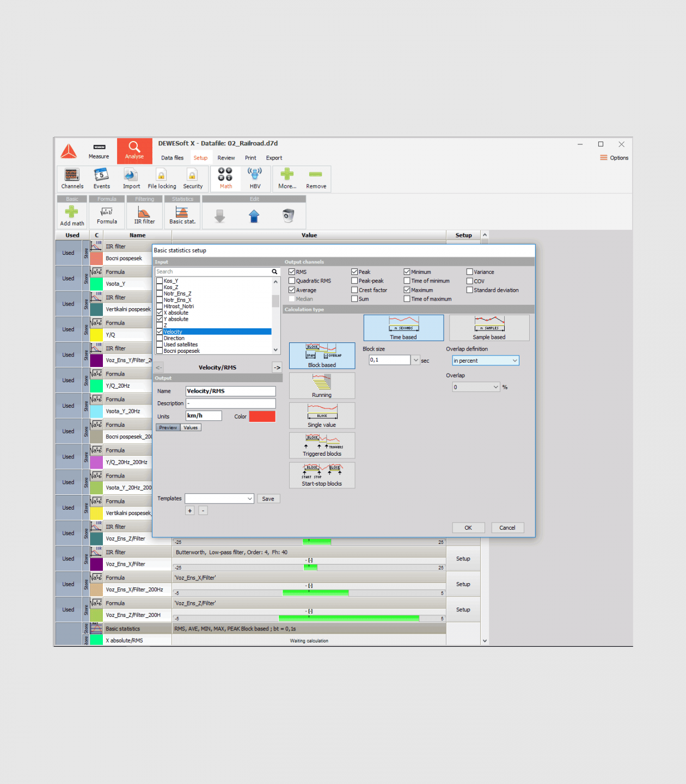686x784 pixels.
Task: Uncheck the RMS output
Action: coord(292,272)
